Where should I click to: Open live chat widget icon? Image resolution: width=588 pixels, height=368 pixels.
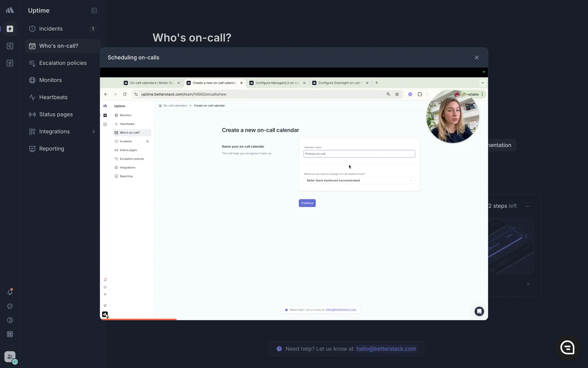click(x=567, y=348)
